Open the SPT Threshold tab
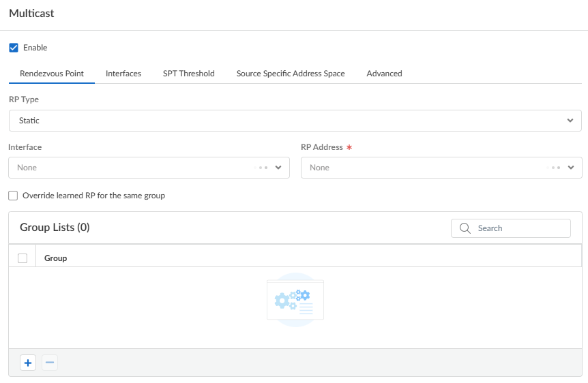The image size is (588, 383). click(189, 74)
